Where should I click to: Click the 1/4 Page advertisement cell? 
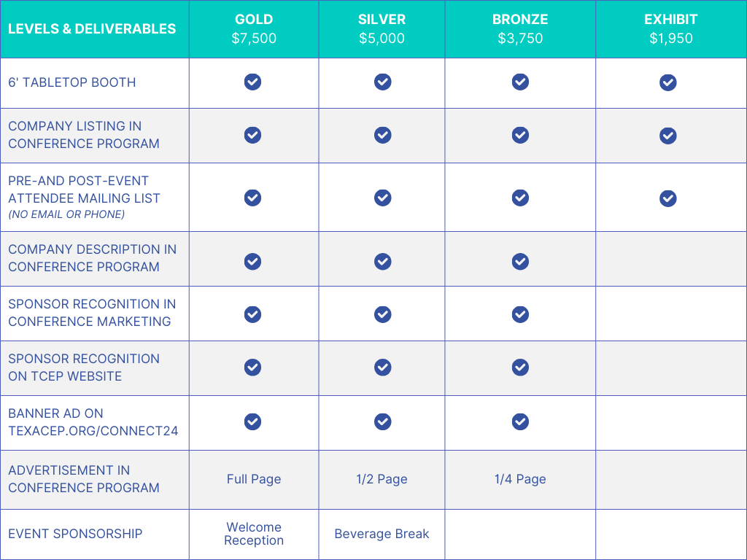click(520, 480)
